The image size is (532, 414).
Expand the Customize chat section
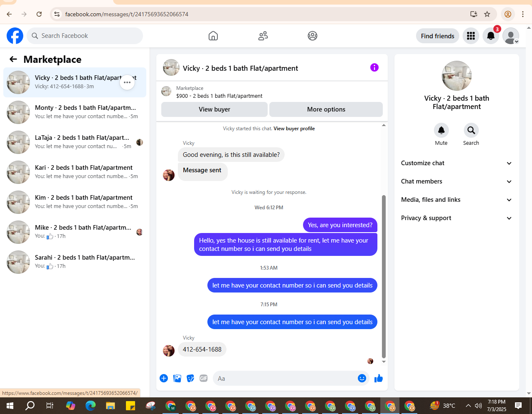[x=456, y=163]
